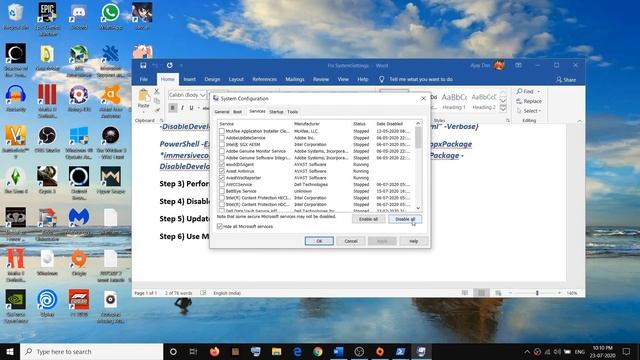Switch to the Tools tab in System Configuration
Image resolution: width=640 pixels, height=360 pixels.
(x=292, y=112)
